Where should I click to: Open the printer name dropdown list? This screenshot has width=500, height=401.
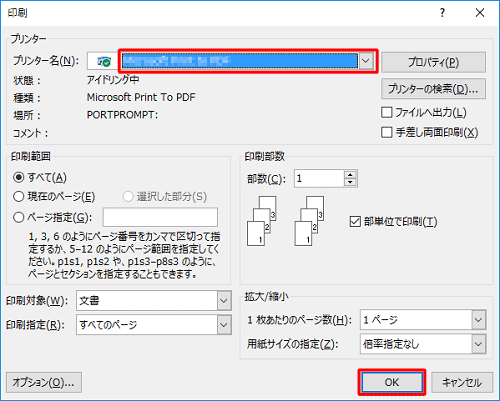366,61
